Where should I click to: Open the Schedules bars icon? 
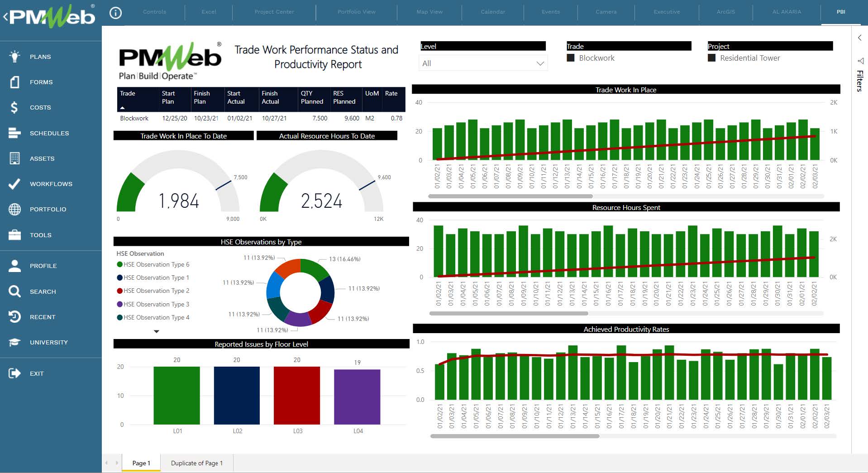point(14,133)
